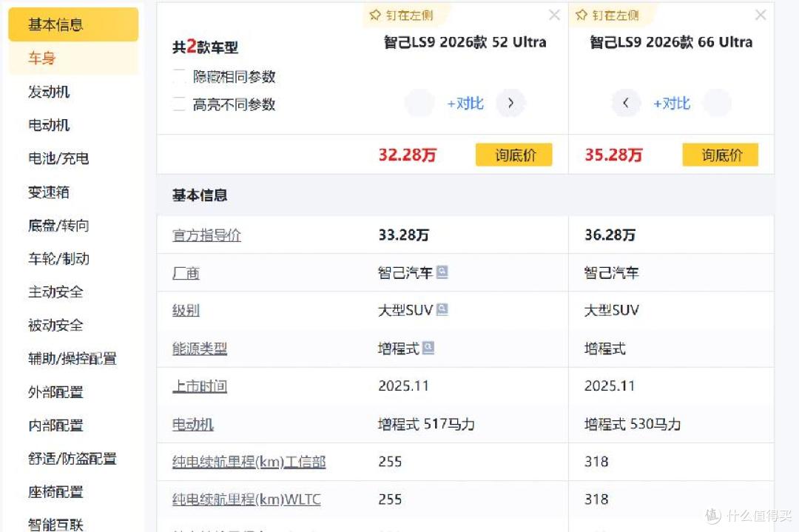Open 辅助/操控配置 section in sidebar

click(73, 359)
